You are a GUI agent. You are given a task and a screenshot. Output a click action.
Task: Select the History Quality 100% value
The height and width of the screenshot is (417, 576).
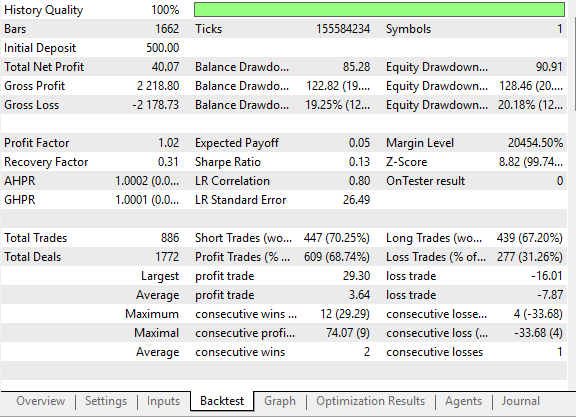click(165, 10)
